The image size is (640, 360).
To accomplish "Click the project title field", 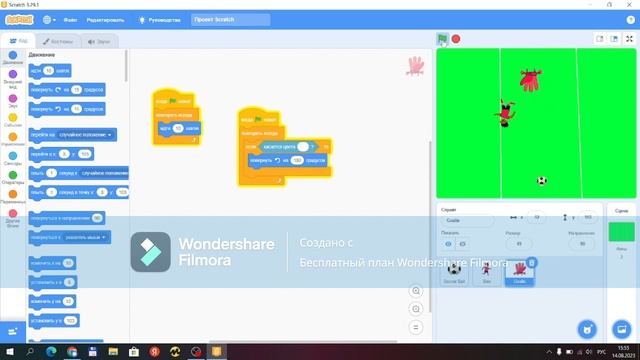I will tap(231, 20).
